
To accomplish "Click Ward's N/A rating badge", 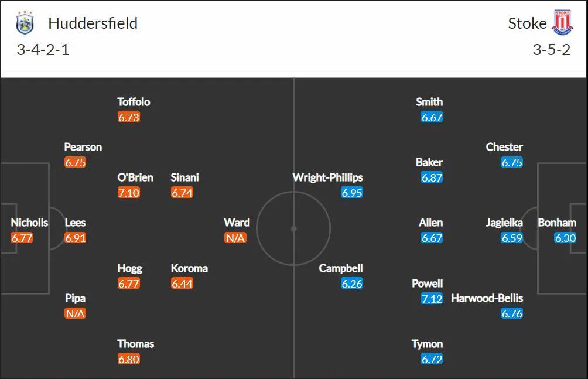I will coord(235,238).
